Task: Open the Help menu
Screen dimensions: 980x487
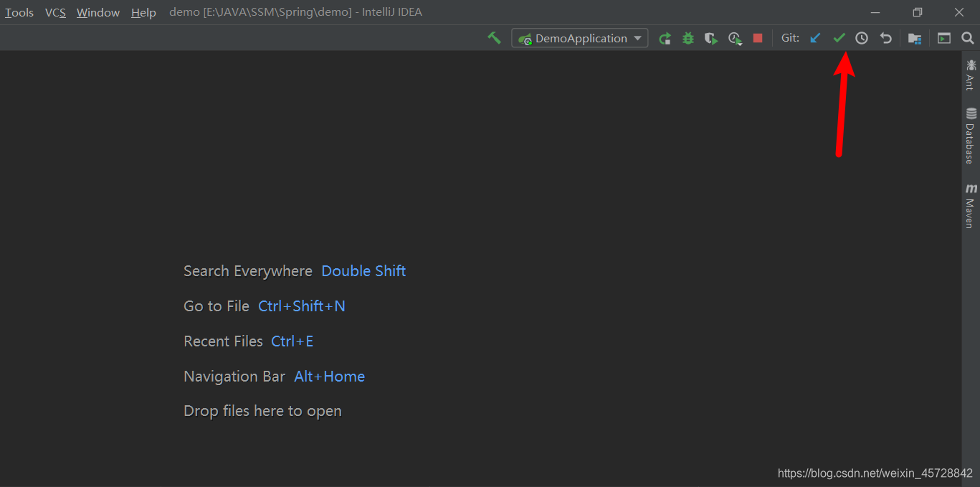Action: [x=143, y=12]
